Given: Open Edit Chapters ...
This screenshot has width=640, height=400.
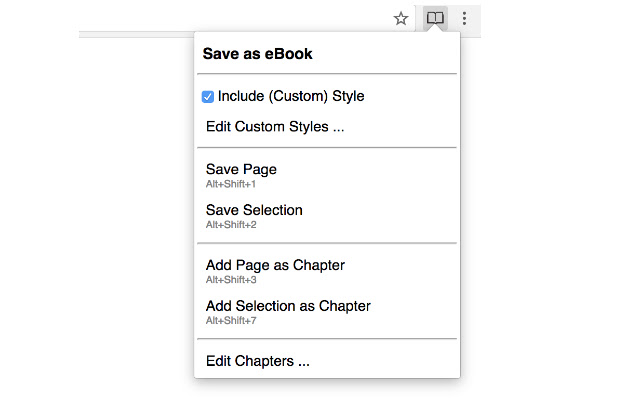Looking at the screenshot, I should 258,361.
